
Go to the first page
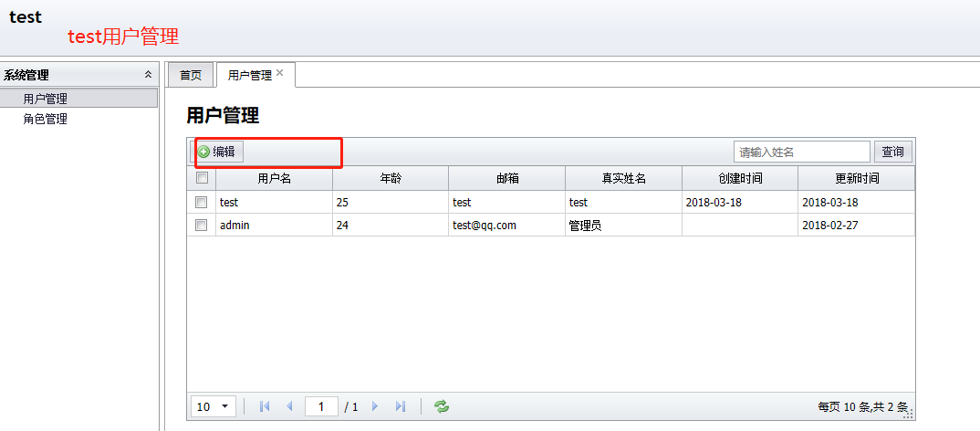coord(265,406)
